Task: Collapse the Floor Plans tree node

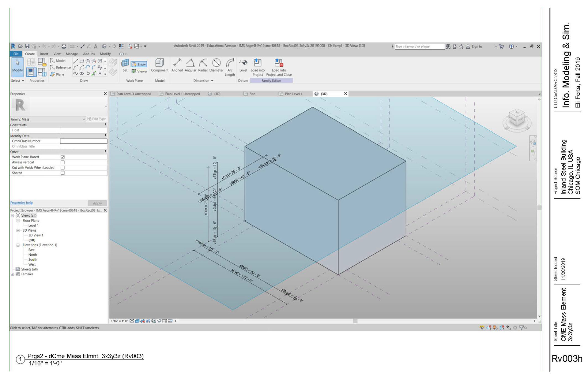Action: [18, 221]
